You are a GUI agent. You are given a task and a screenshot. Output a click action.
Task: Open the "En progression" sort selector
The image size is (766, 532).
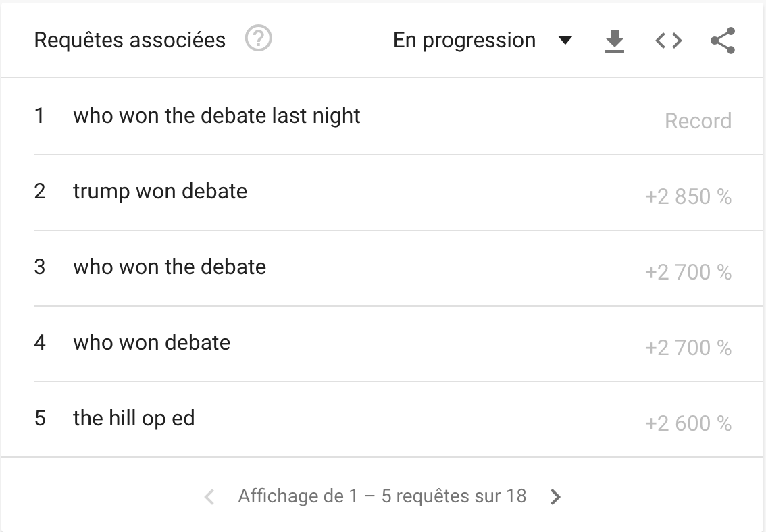(x=465, y=41)
